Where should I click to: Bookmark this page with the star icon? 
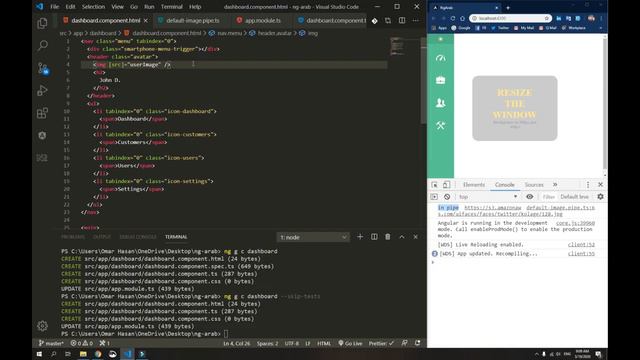(x=547, y=18)
